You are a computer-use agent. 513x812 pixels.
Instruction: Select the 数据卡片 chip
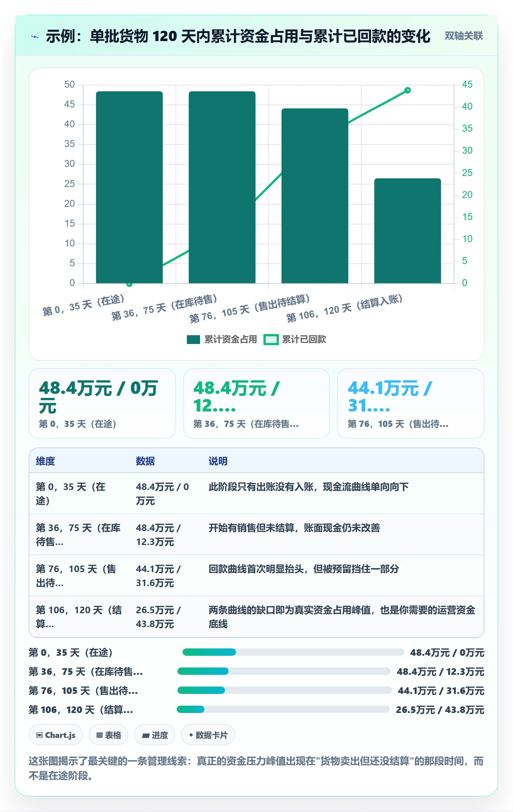pyautogui.click(x=208, y=735)
